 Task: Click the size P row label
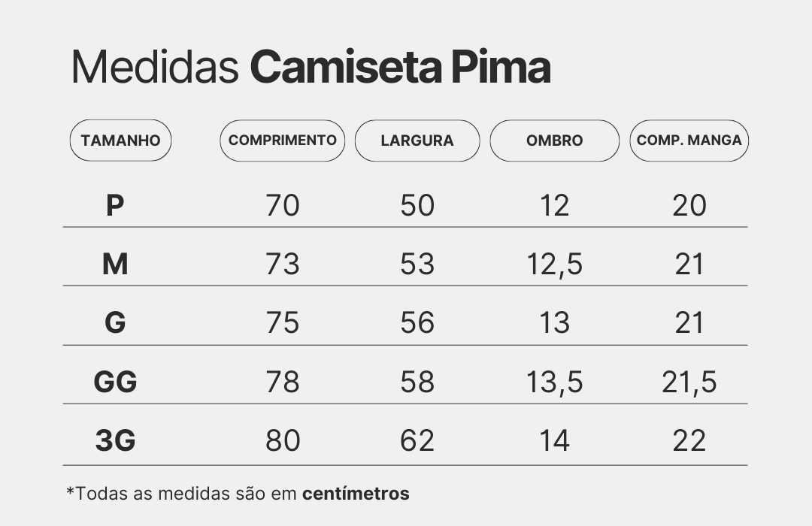coord(114,205)
